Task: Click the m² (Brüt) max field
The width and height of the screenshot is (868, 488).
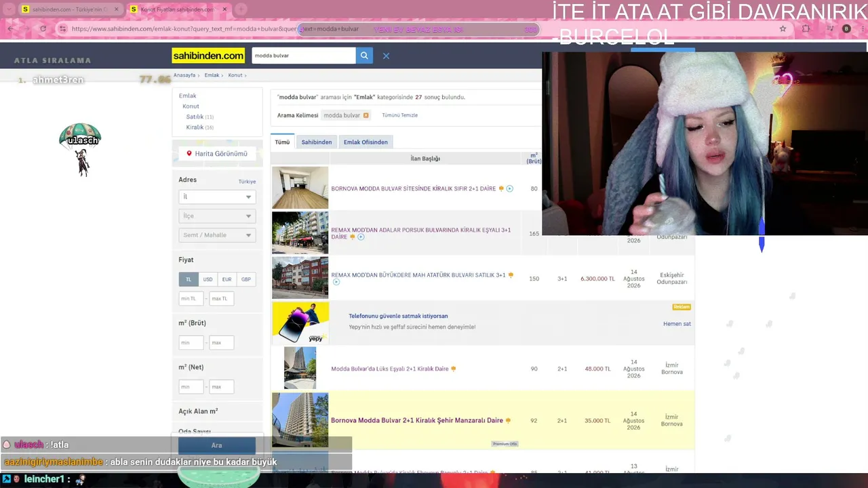Action: (221, 342)
